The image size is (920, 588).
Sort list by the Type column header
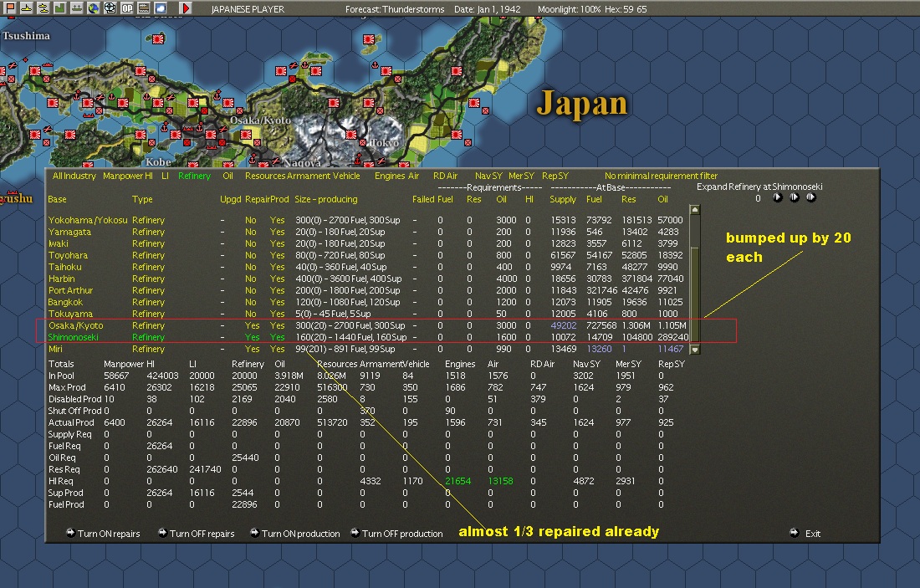142,200
